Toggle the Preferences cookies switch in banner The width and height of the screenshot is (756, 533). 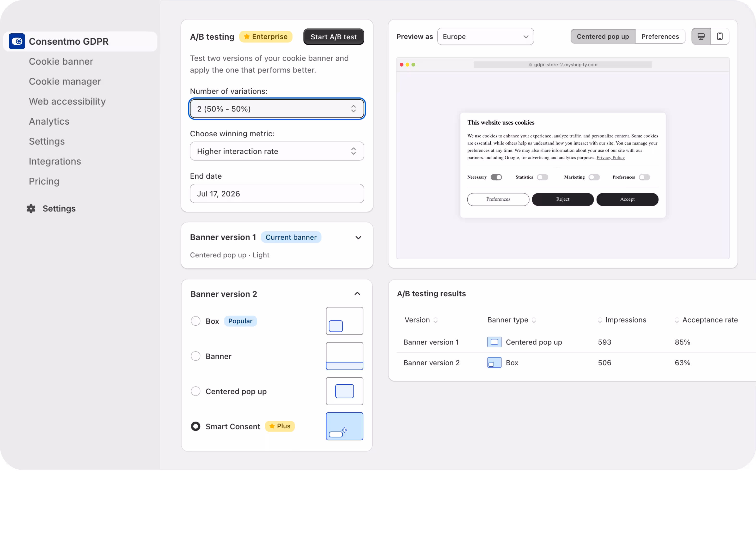tap(644, 177)
